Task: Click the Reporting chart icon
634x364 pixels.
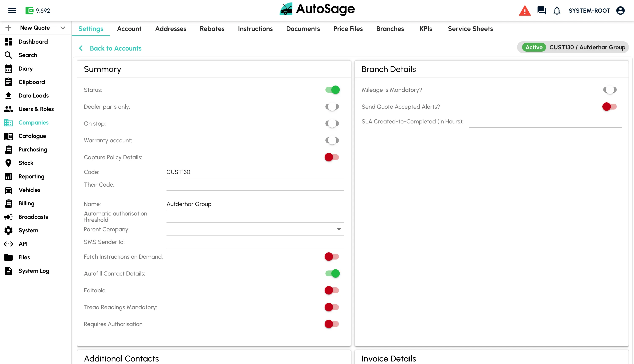Action: (x=8, y=177)
